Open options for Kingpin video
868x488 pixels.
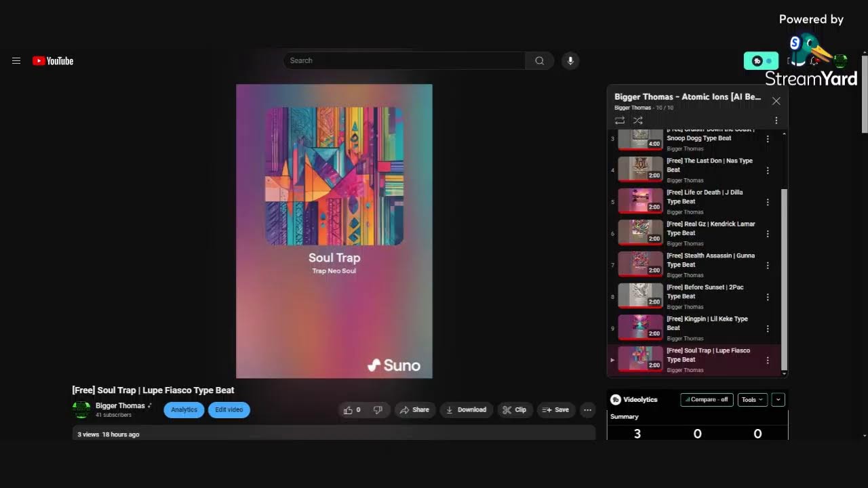point(768,329)
